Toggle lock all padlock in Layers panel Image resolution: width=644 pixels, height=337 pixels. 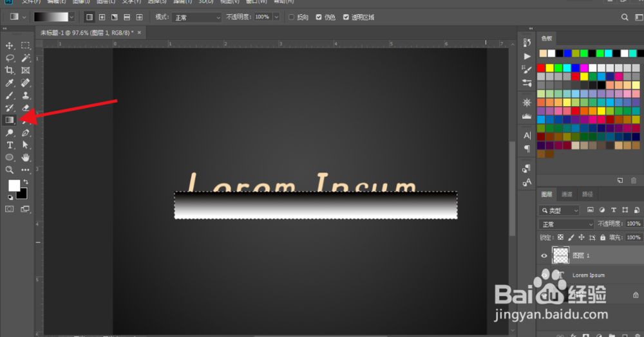(603, 237)
